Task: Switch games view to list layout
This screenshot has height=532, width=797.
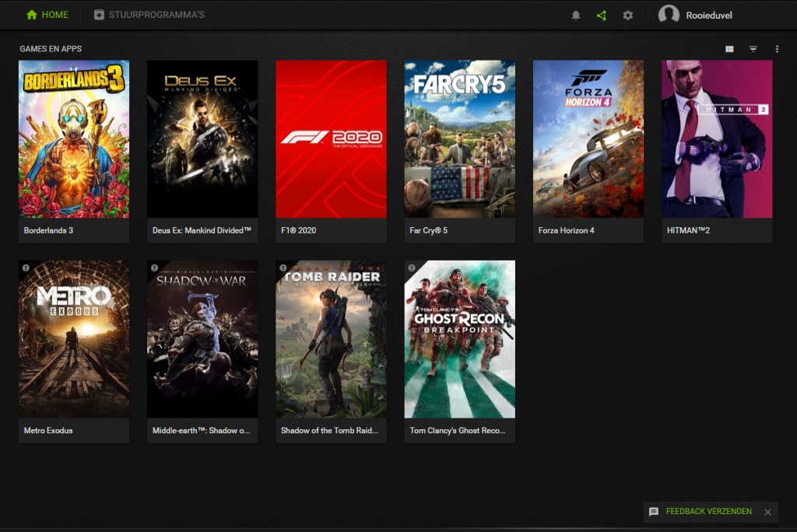Action: 729,49
